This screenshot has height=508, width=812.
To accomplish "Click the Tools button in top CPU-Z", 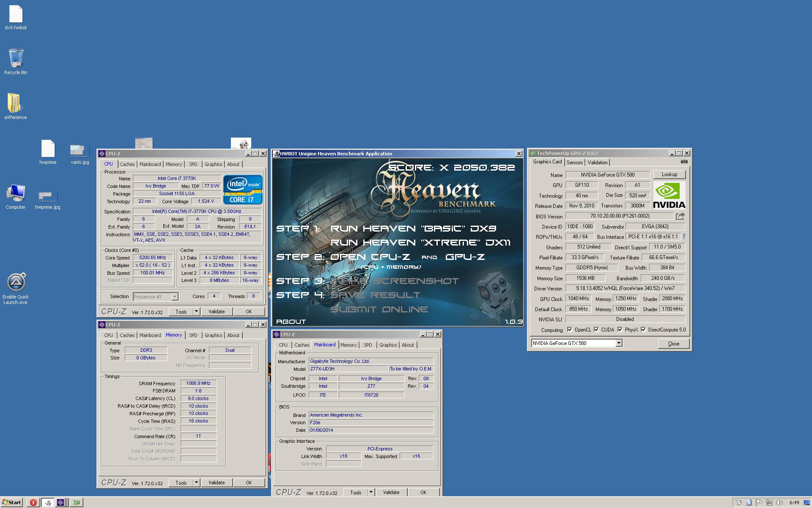I will pos(181,312).
